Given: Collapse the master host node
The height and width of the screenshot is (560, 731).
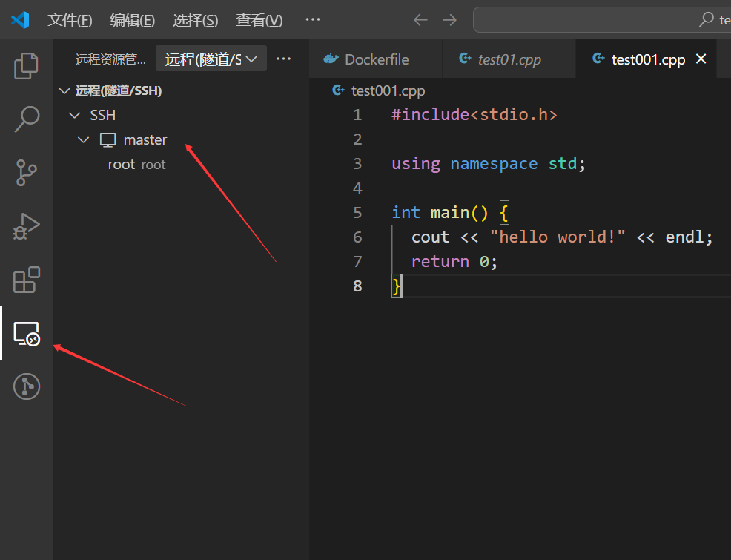Looking at the screenshot, I should click(84, 140).
